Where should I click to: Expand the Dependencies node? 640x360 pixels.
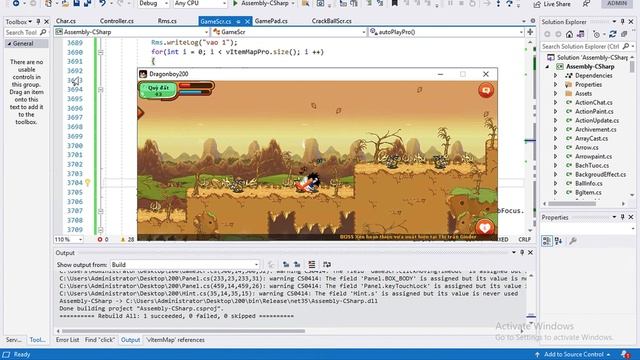556,76
